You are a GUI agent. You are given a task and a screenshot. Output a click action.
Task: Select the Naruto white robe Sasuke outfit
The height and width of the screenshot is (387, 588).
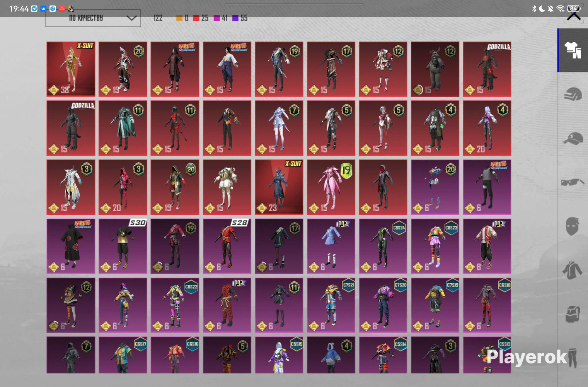click(227, 69)
